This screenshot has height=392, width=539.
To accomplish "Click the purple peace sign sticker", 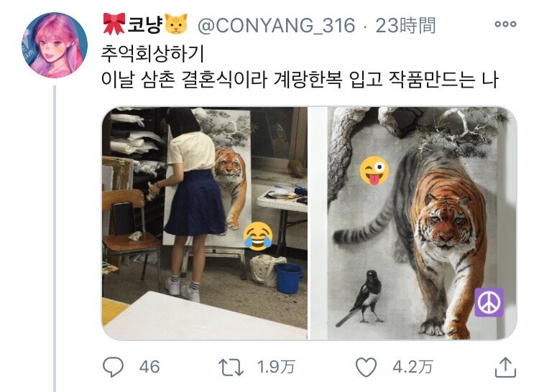I will 489,302.
